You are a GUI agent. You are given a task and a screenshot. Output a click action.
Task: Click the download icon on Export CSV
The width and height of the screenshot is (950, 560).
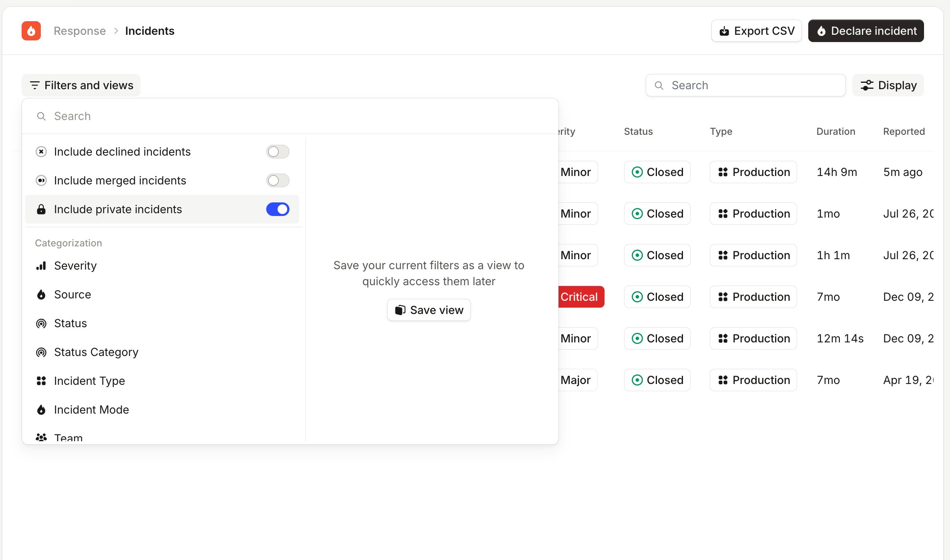724,31
